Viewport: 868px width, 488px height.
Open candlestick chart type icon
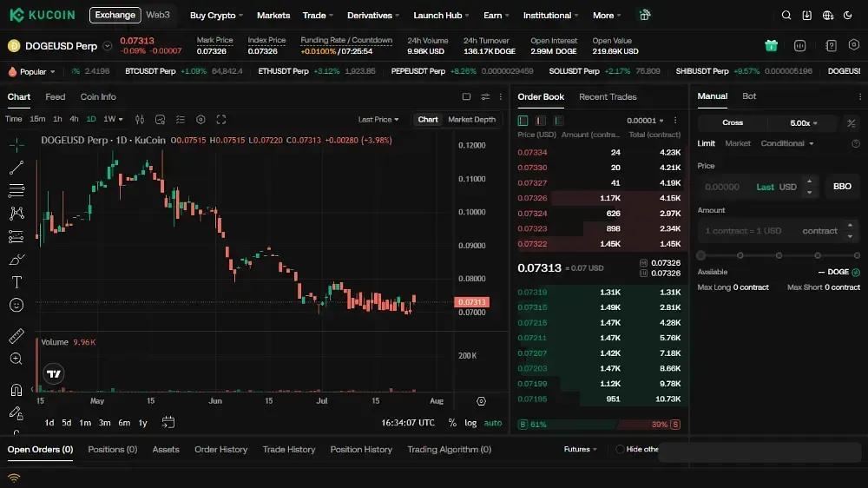click(140, 120)
